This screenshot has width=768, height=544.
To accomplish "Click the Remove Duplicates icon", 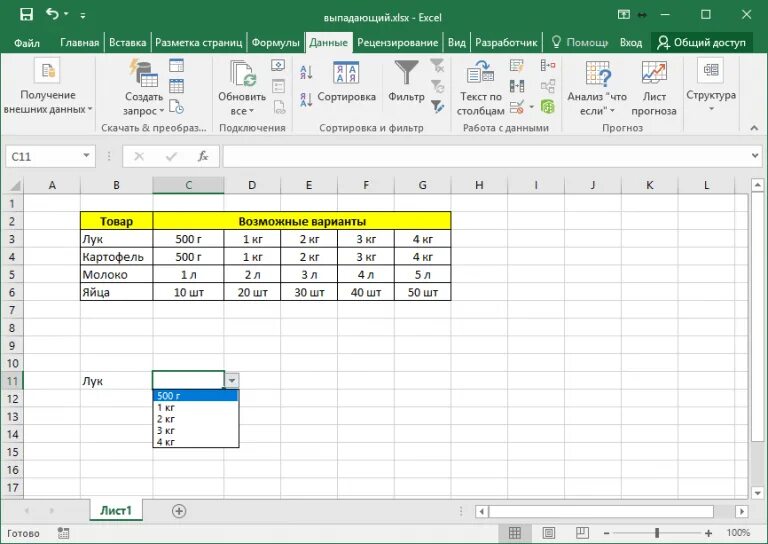I will point(517,86).
